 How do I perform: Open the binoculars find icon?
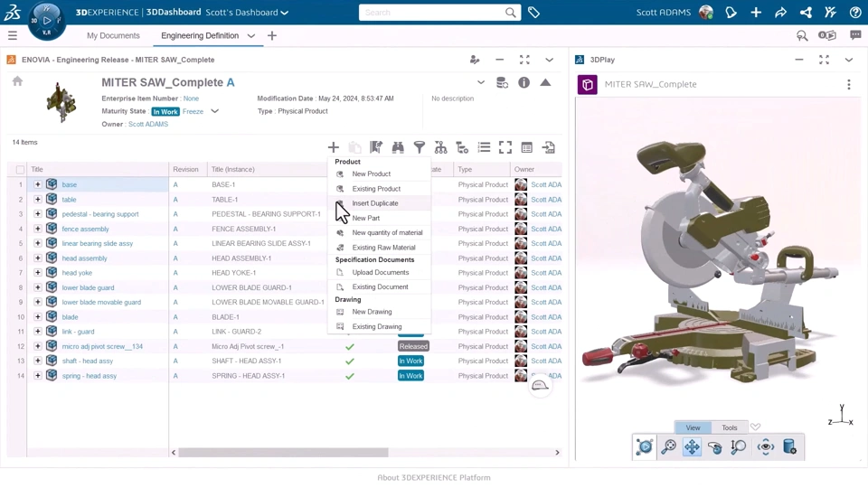[398, 147]
